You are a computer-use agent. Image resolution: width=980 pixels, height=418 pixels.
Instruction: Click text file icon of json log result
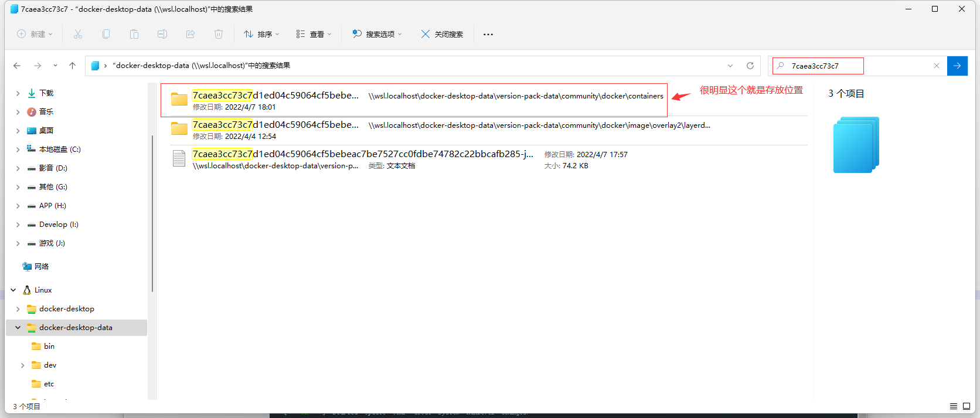click(179, 158)
